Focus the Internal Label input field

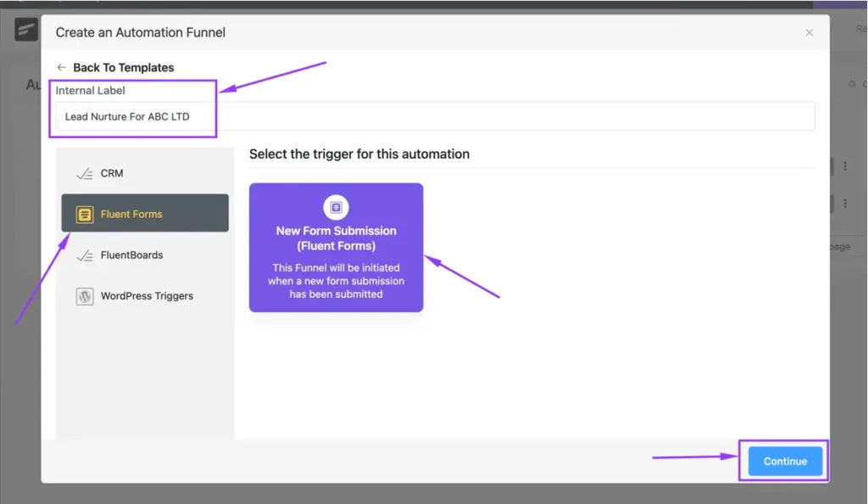435,116
